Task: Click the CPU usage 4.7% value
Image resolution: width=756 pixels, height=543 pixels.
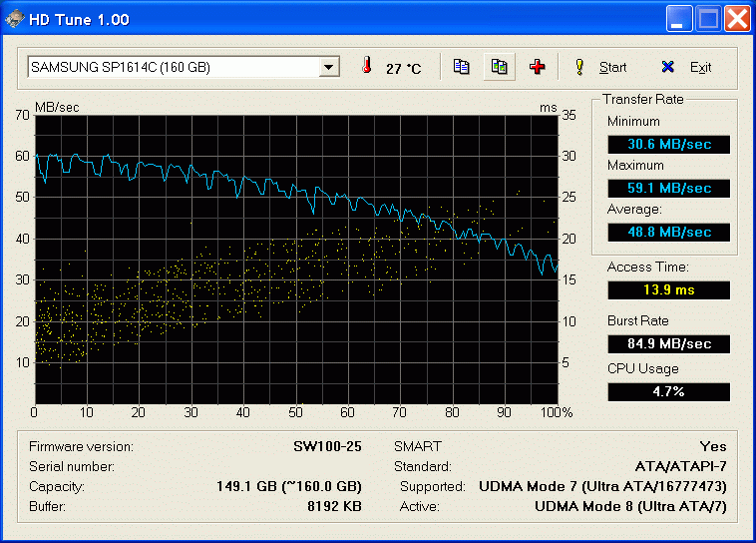Action: [669, 392]
